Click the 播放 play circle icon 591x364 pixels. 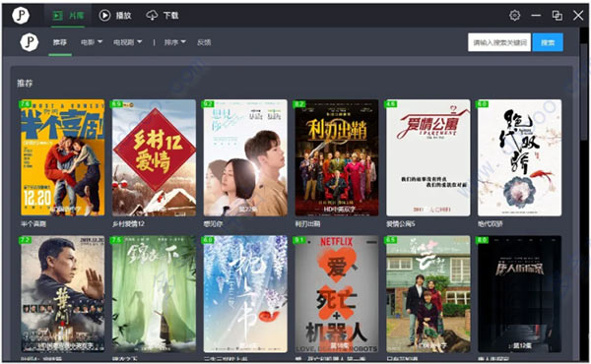click(x=104, y=16)
